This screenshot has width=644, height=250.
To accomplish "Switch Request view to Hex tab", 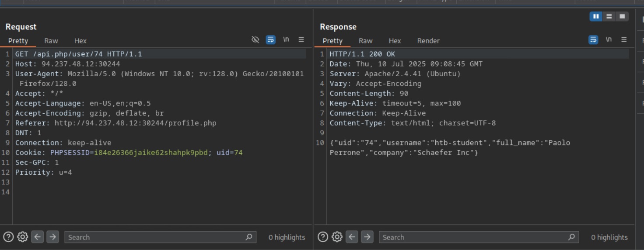I will pyautogui.click(x=80, y=41).
